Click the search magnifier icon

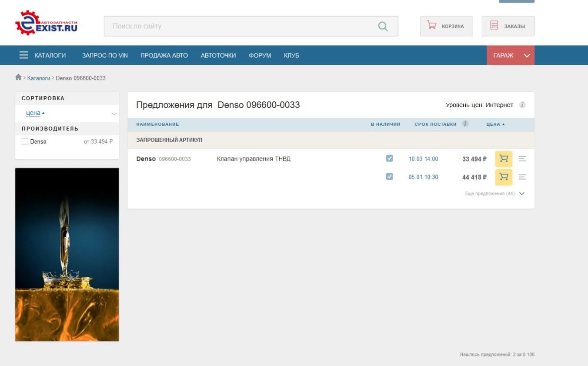pyautogui.click(x=383, y=27)
